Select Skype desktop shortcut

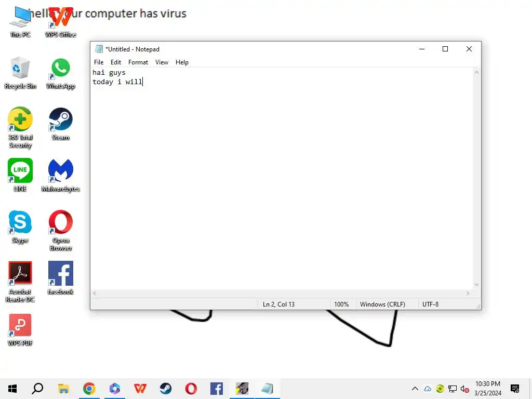pyautogui.click(x=20, y=227)
